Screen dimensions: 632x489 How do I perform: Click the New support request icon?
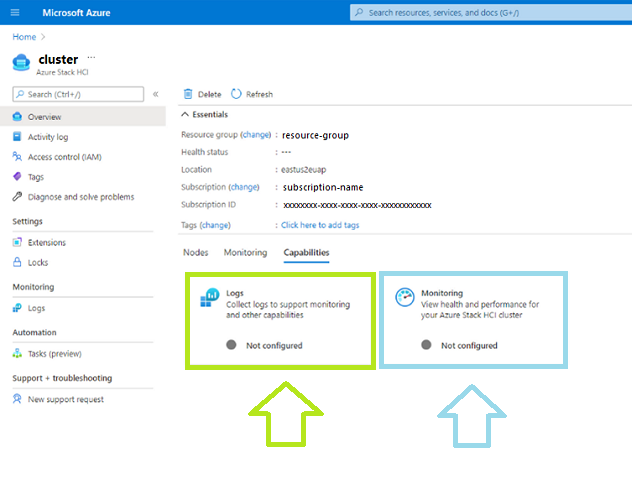(17, 399)
